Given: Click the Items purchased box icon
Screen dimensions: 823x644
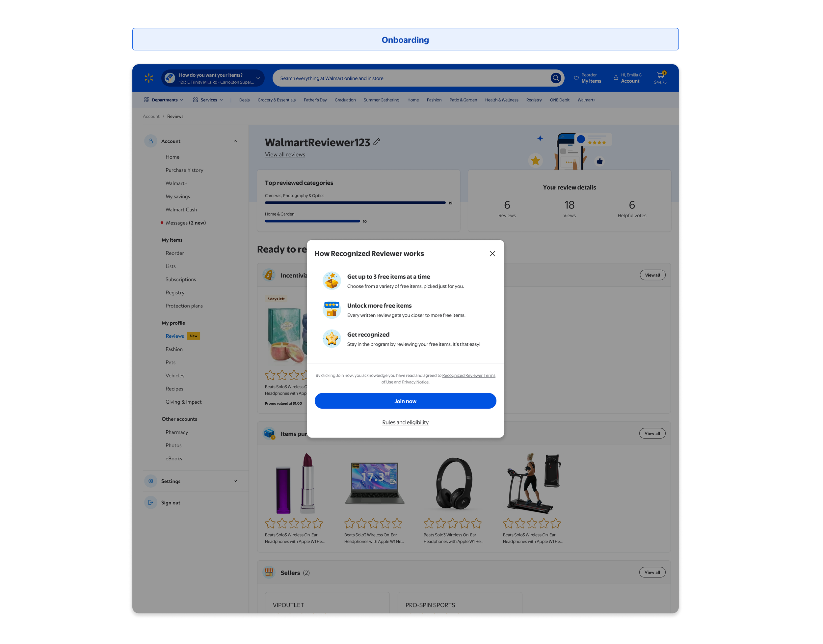Looking at the screenshot, I should [269, 434].
